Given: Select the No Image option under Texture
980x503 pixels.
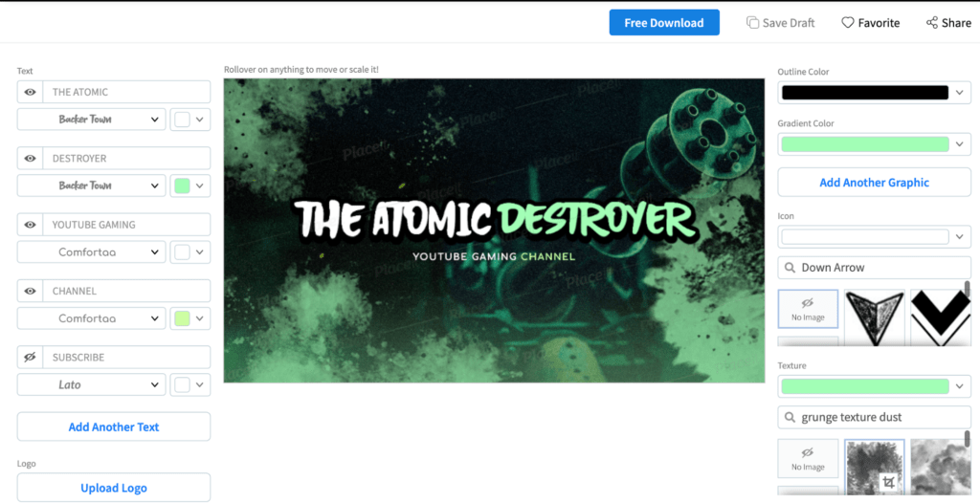Looking at the screenshot, I should point(808,458).
